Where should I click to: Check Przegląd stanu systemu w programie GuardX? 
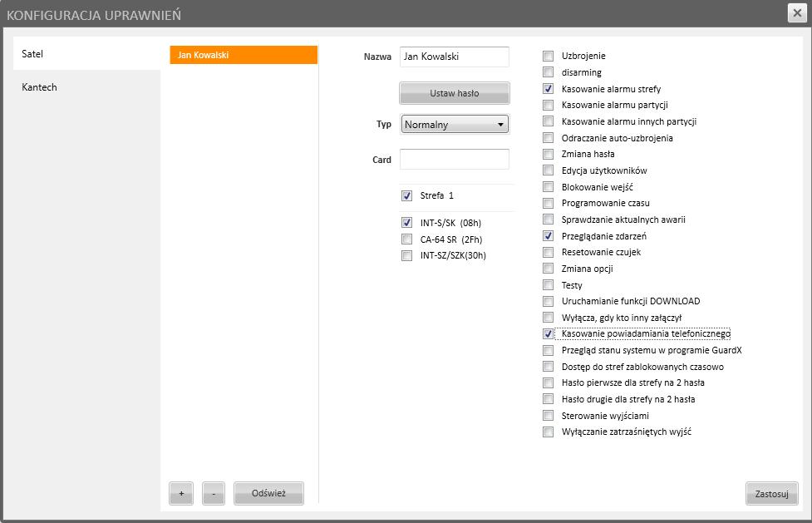click(548, 350)
